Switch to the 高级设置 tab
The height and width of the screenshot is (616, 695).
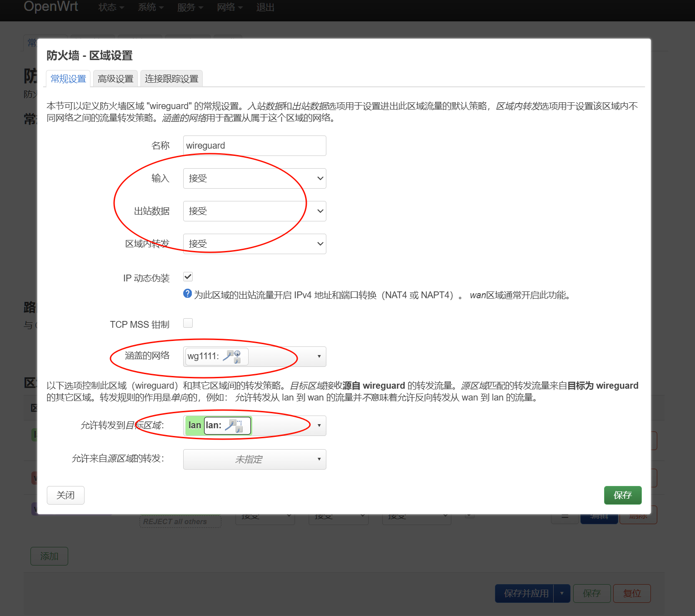(115, 79)
